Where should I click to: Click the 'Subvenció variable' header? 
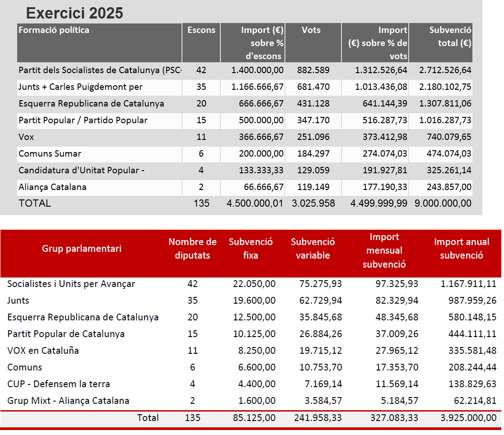[x=313, y=249]
